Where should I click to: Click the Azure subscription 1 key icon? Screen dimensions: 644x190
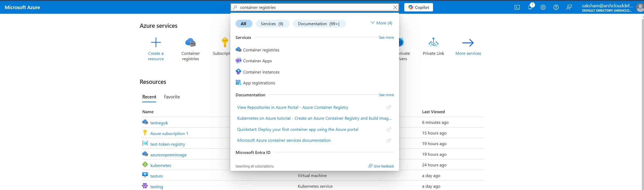click(145, 132)
